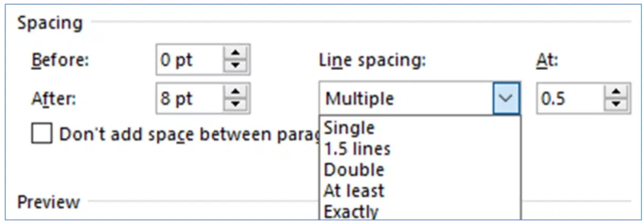Toggle the line spacing dropdown arrow

click(506, 99)
